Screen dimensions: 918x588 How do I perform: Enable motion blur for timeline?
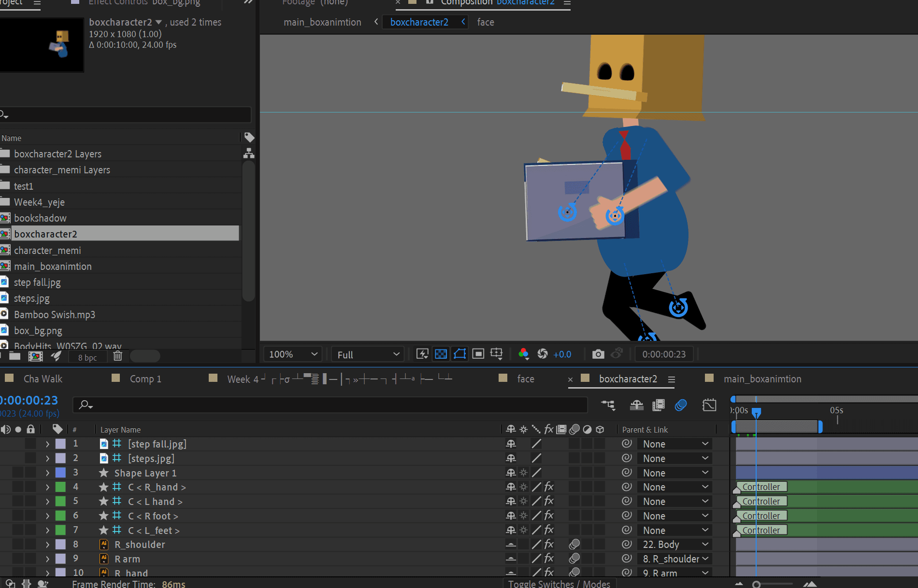click(x=681, y=405)
